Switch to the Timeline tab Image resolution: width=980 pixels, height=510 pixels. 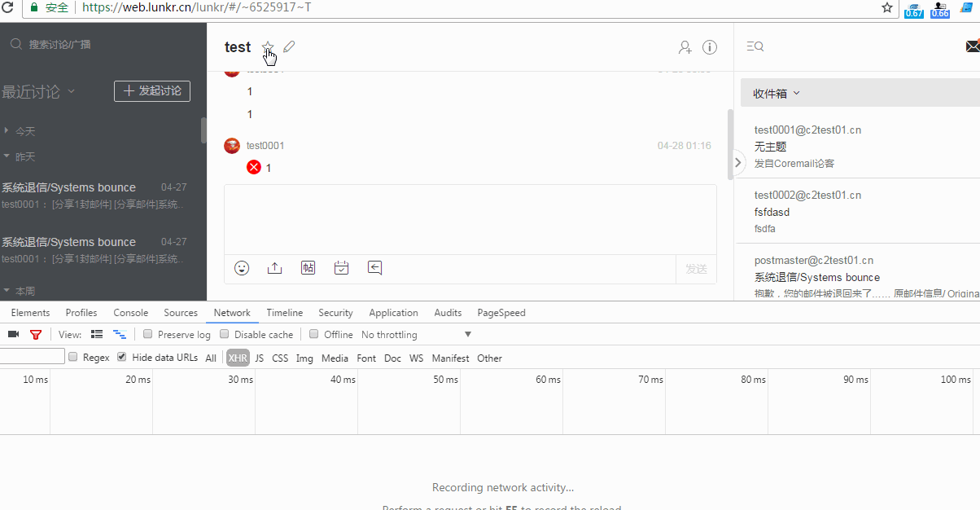point(285,313)
